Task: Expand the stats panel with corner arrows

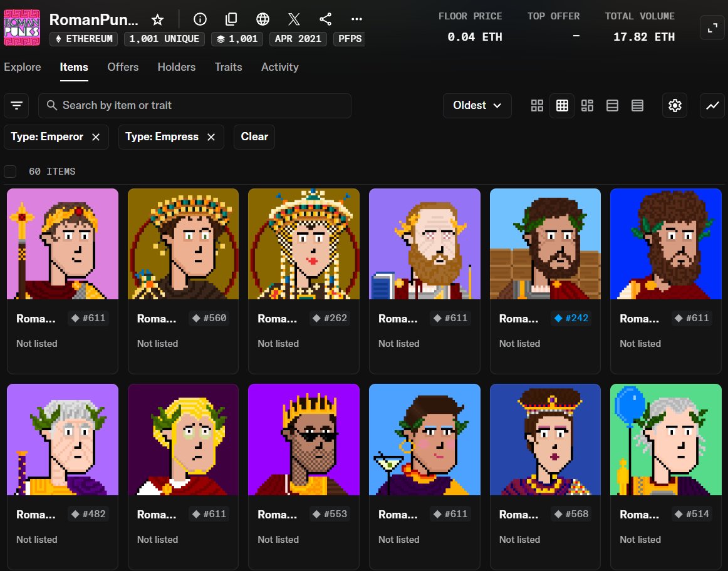Action: [x=712, y=28]
